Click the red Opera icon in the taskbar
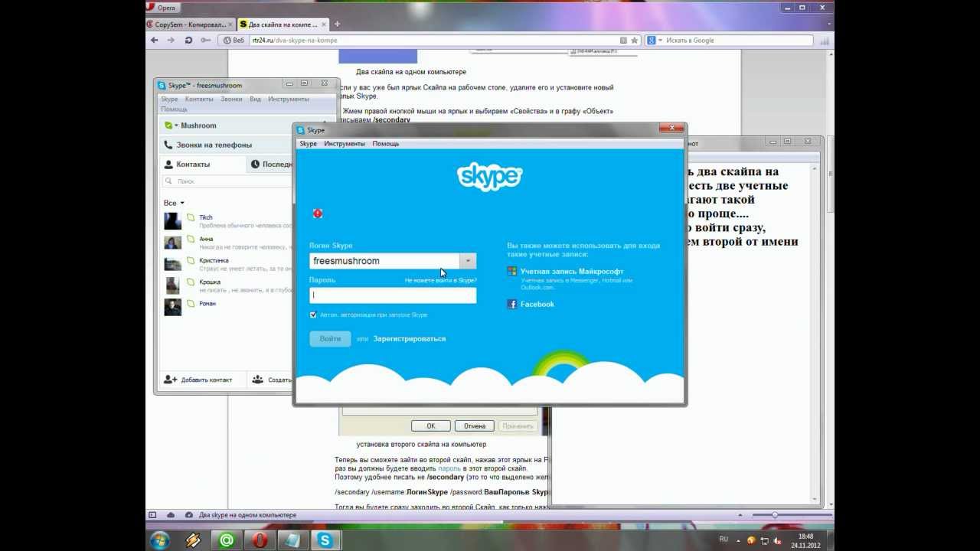 click(x=260, y=540)
